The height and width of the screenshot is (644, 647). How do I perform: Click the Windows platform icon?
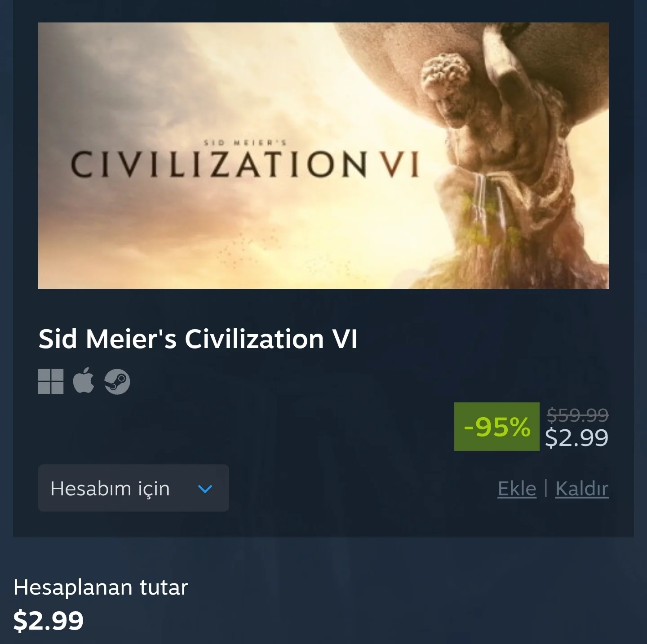click(x=51, y=382)
